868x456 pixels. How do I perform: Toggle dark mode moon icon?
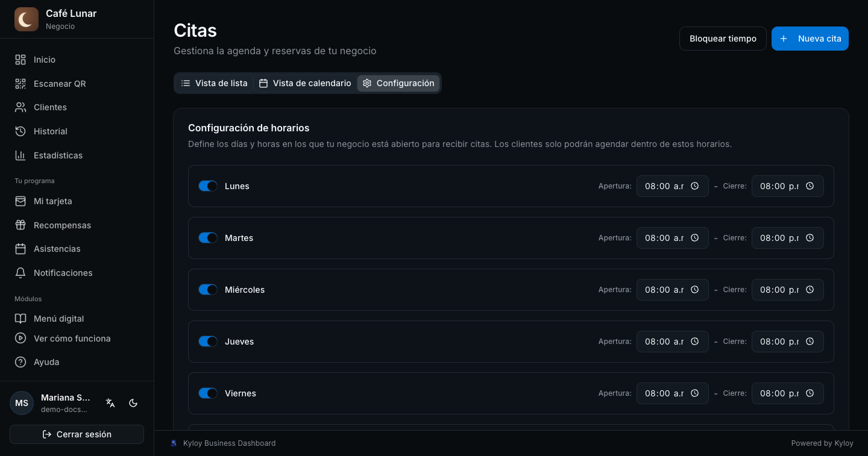[133, 403]
